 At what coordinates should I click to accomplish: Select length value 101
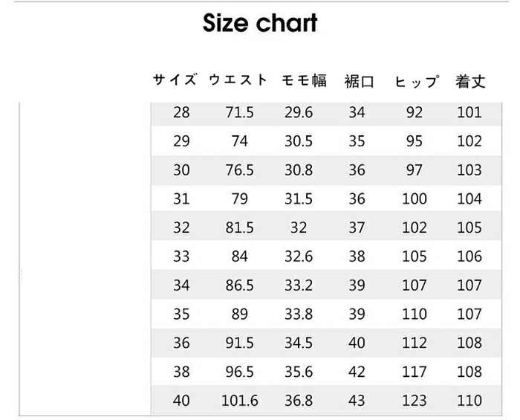(x=469, y=113)
